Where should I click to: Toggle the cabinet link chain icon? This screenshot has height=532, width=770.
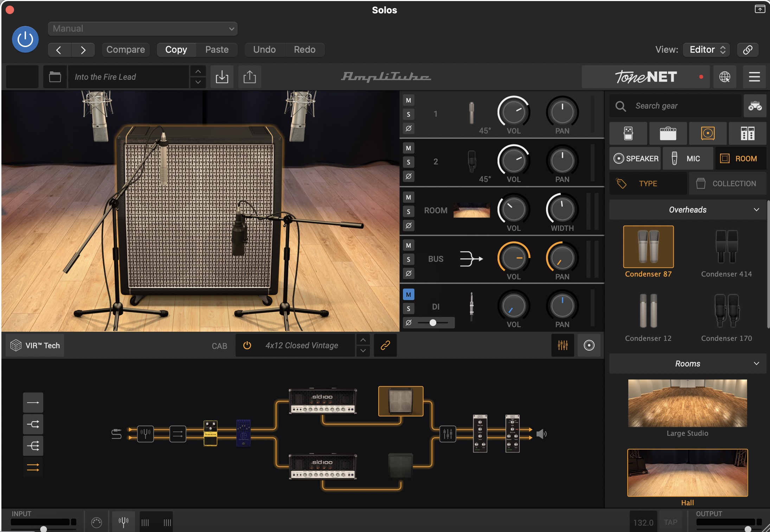385,345
